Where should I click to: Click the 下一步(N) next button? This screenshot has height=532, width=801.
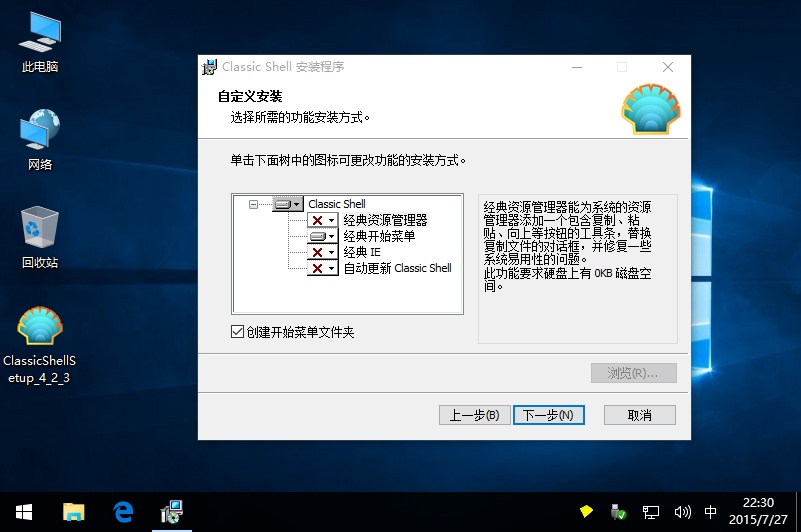549,415
